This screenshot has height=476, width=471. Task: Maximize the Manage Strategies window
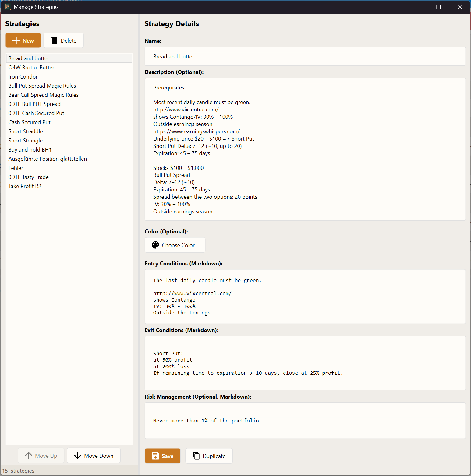point(438,7)
